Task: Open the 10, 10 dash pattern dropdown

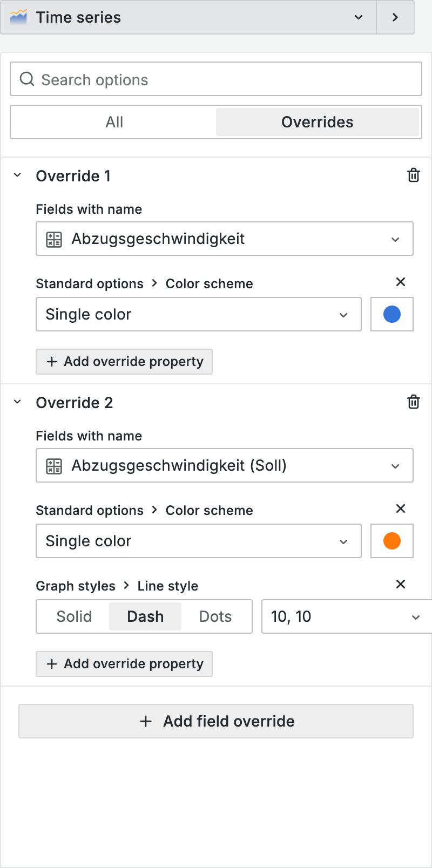Action: tap(346, 616)
